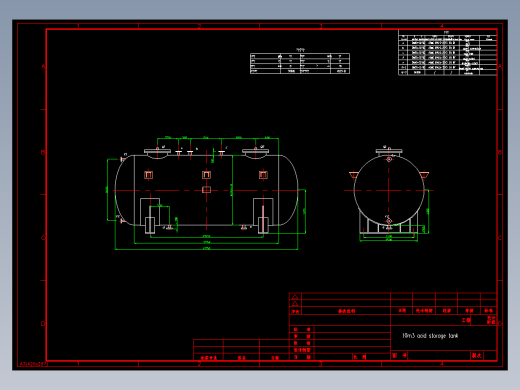This screenshot has height=390, width=520.
Task: Click the design data table at top center
Action: (300, 63)
